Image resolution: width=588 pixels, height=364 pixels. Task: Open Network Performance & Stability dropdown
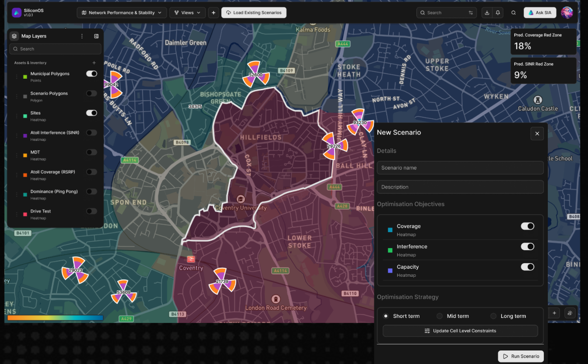[121, 13]
